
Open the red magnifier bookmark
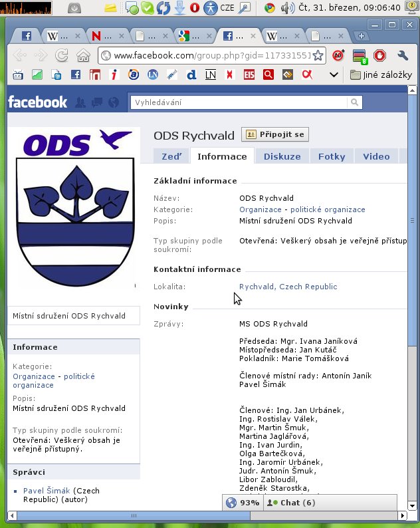[268, 74]
